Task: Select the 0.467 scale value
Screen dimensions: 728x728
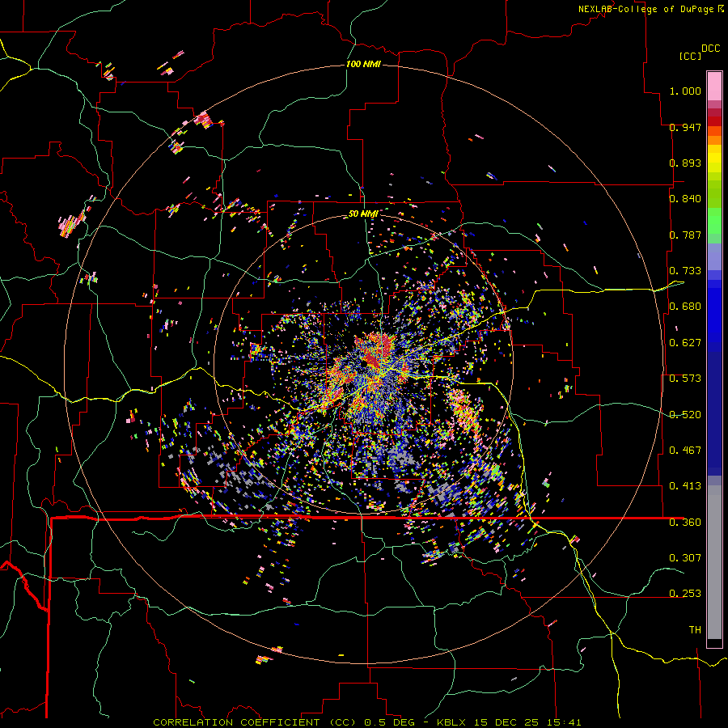Action: 685,451
